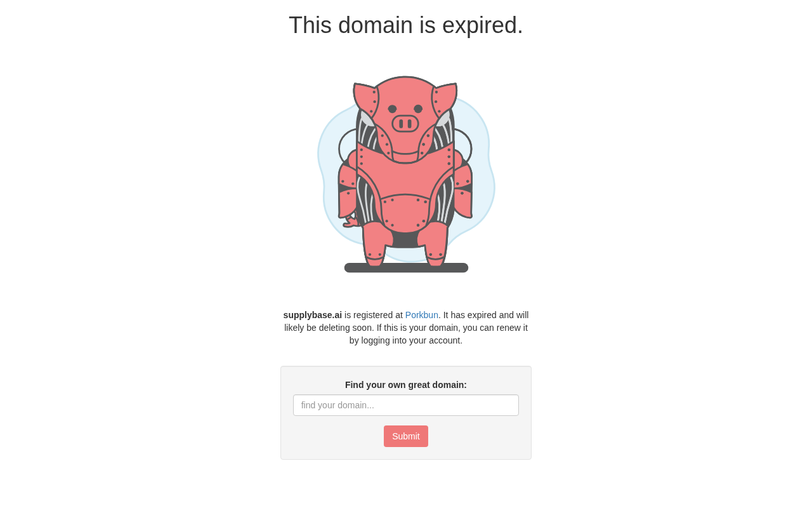Click the pig's round belly armor plate
The height and width of the screenshot is (508, 812).
[x=405, y=214]
